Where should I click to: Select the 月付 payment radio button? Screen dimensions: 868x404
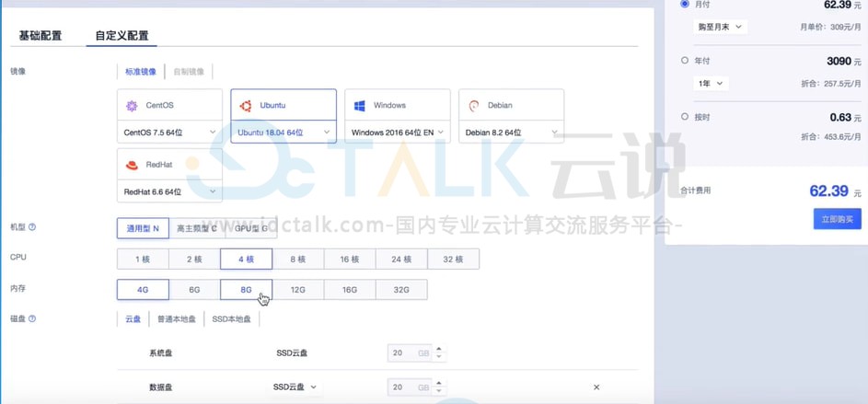pos(684,5)
